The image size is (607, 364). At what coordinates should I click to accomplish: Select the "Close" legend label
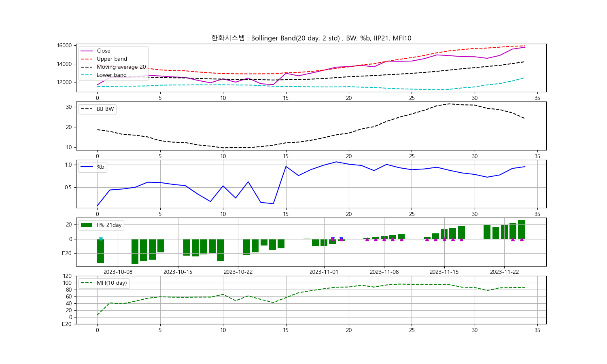(104, 51)
